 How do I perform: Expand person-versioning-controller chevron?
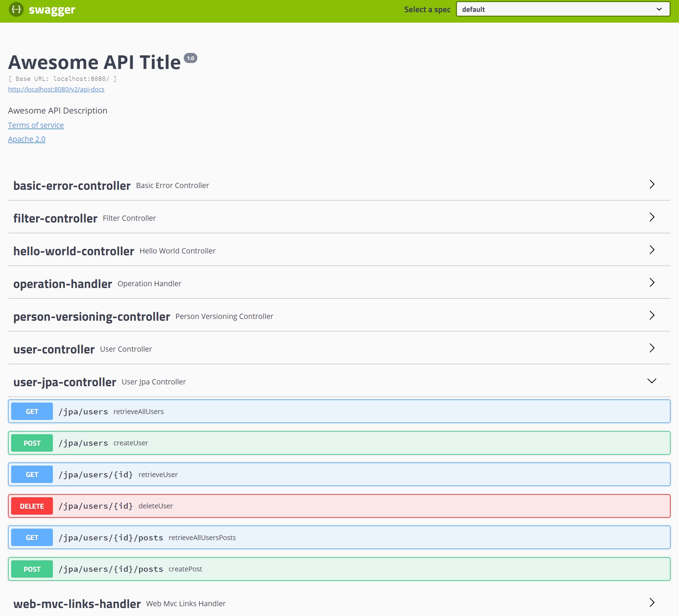652,315
